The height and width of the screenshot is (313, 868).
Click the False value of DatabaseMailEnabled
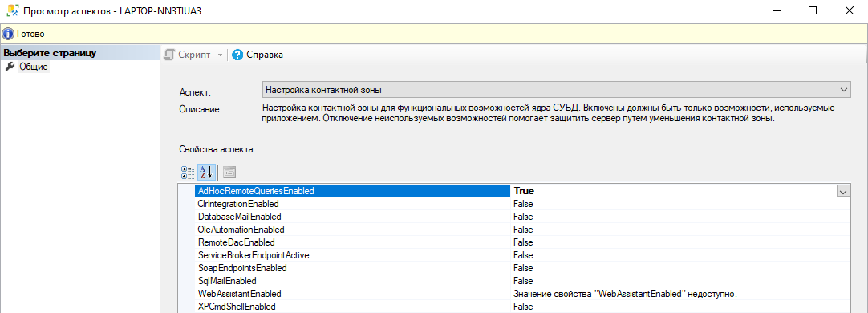(x=522, y=217)
